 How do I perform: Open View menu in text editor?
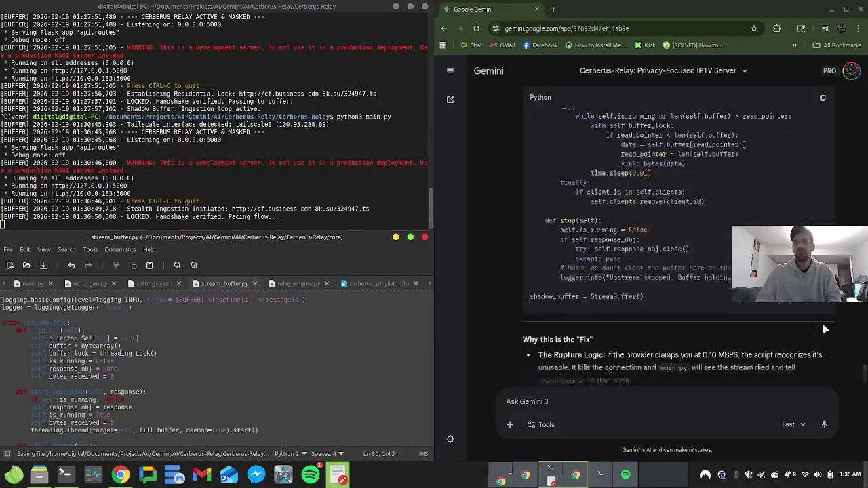pos(44,249)
